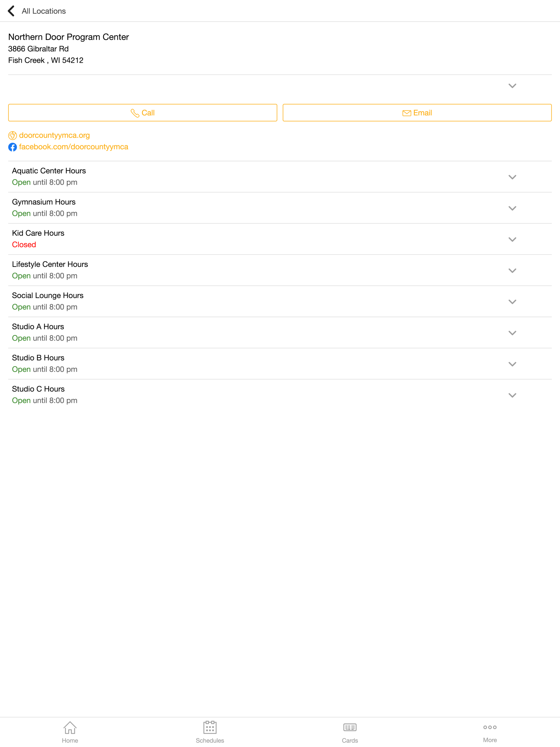Open facebook.com/doorcountyymca link
The width and height of the screenshot is (560, 747).
point(74,147)
